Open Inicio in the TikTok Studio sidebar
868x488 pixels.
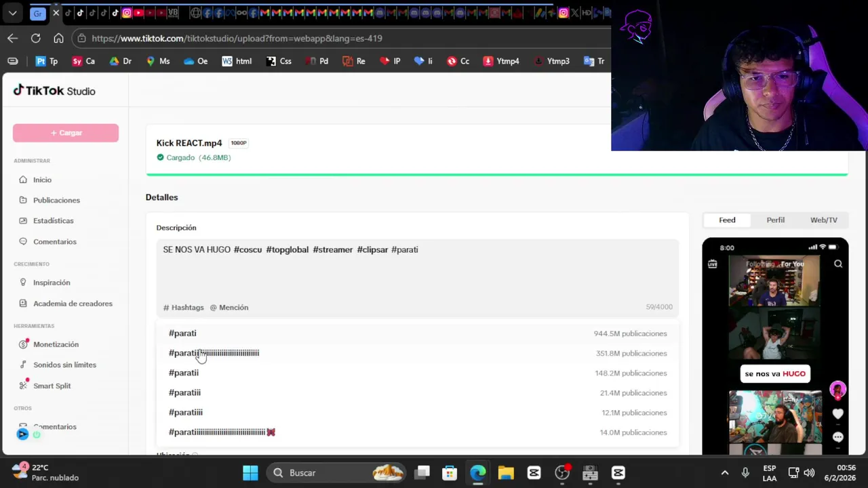(42, 180)
